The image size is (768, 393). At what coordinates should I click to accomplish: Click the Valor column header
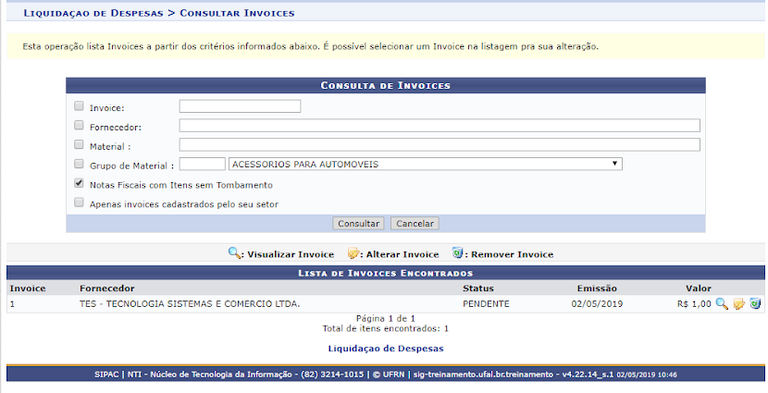[698, 288]
